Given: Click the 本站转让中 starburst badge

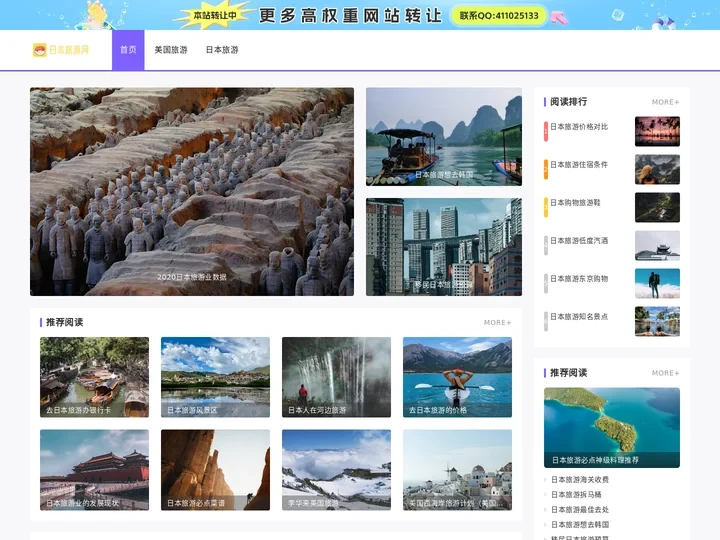Looking at the screenshot, I should 215,15.
